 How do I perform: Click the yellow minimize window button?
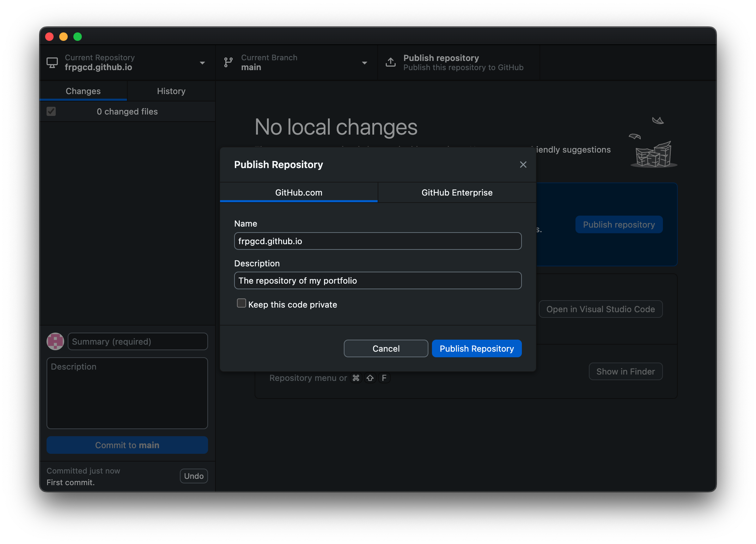(x=63, y=37)
